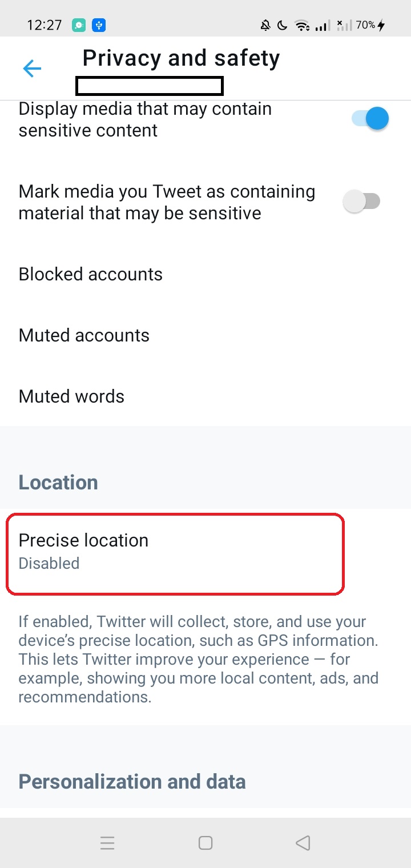Tap the cellular signal strength icon

[321, 25]
